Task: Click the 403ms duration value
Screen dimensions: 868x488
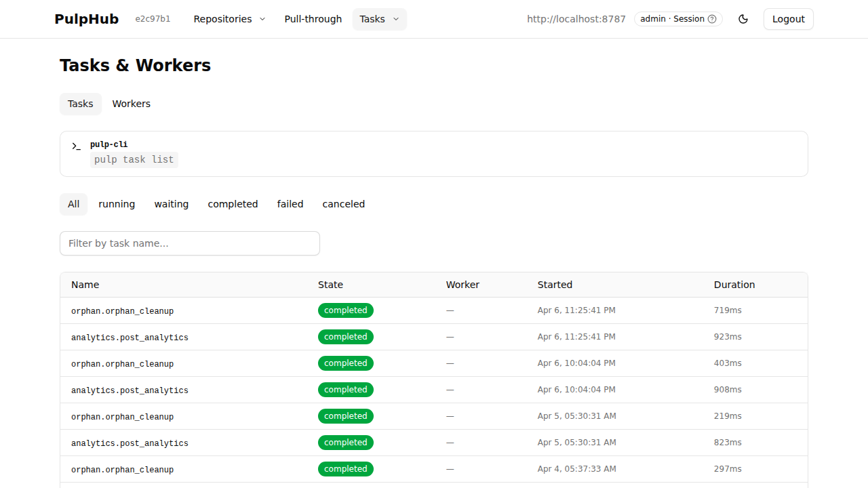Action: click(728, 363)
